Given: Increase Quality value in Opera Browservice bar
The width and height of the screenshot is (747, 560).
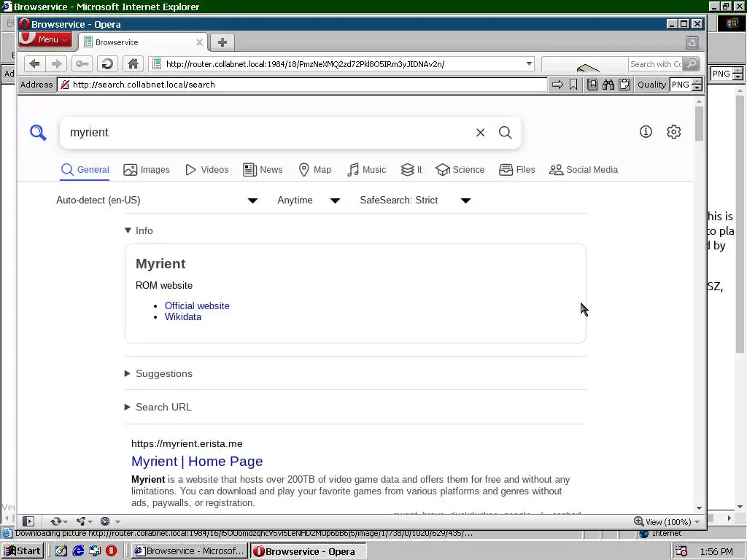Looking at the screenshot, I should pos(697,82).
